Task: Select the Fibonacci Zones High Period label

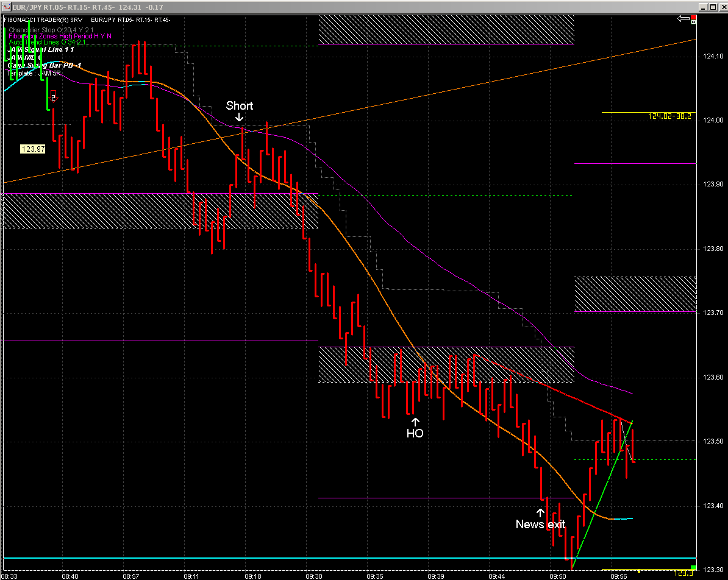Action: tap(60, 36)
